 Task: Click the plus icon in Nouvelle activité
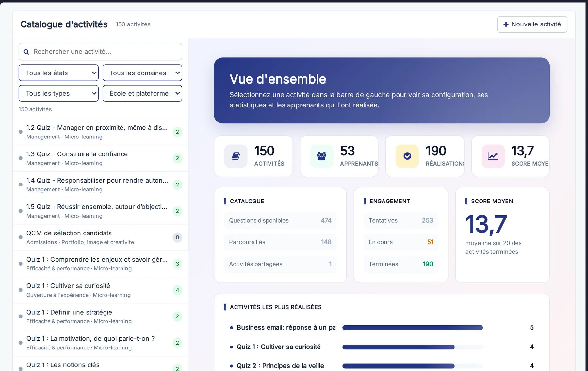coord(506,24)
